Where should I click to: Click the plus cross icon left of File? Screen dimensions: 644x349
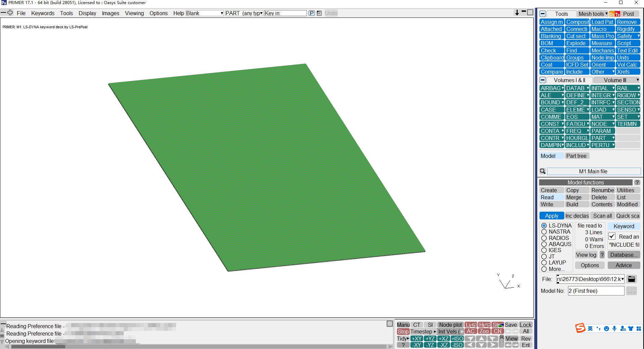10,13
